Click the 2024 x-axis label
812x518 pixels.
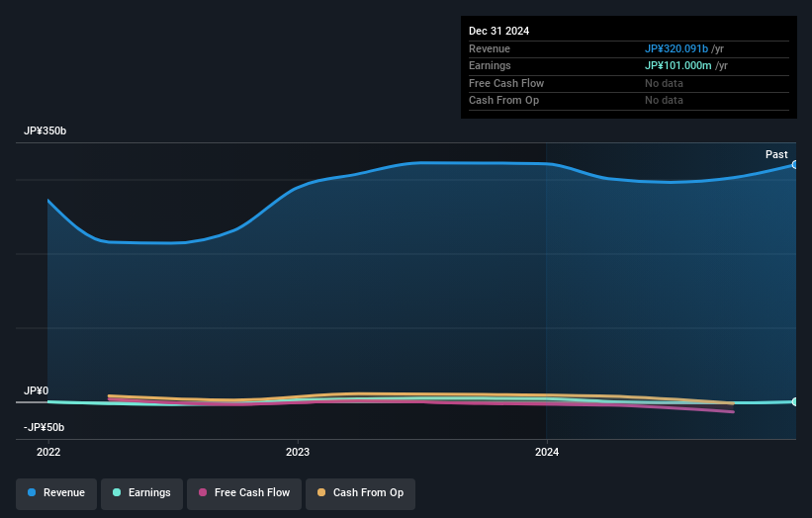pyautogui.click(x=547, y=453)
